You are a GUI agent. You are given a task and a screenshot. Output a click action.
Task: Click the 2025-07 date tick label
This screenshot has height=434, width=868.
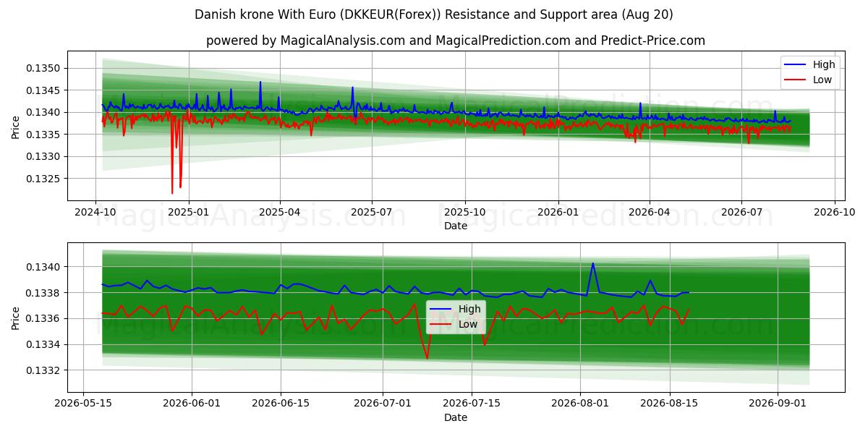point(372,213)
